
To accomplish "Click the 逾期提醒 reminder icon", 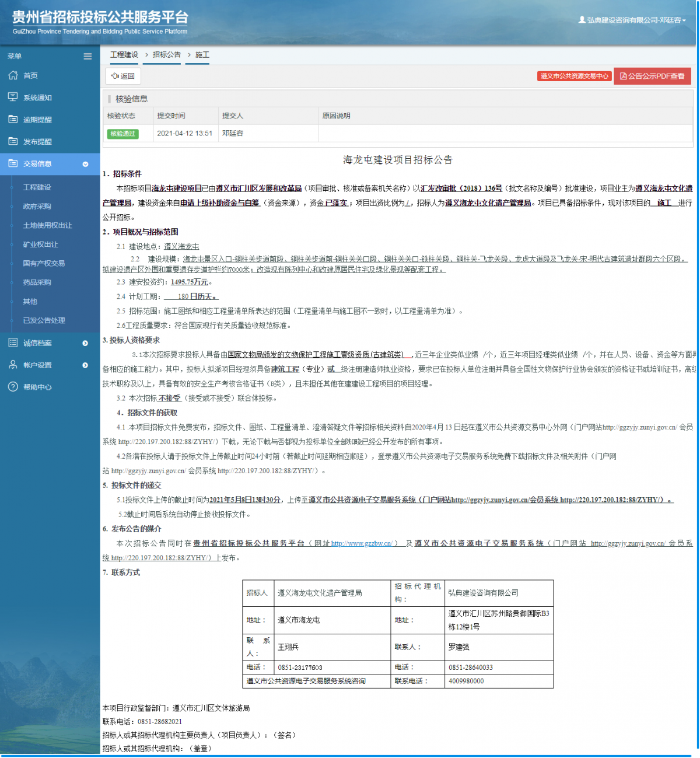I will pyautogui.click(x=12, y=119).
